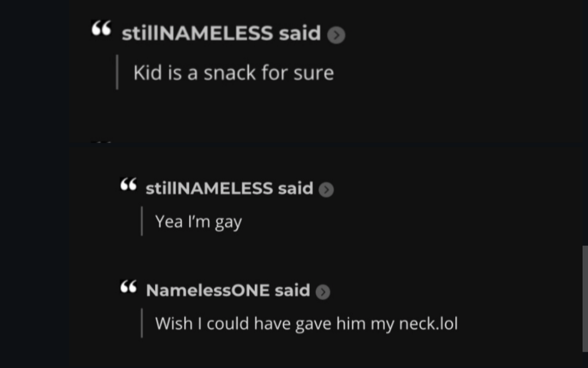The width and height of the screenshot is (588, 368).
Task: Jump to original post via arrow above "Kid is a snack"
Action: [x=336, y=35]
